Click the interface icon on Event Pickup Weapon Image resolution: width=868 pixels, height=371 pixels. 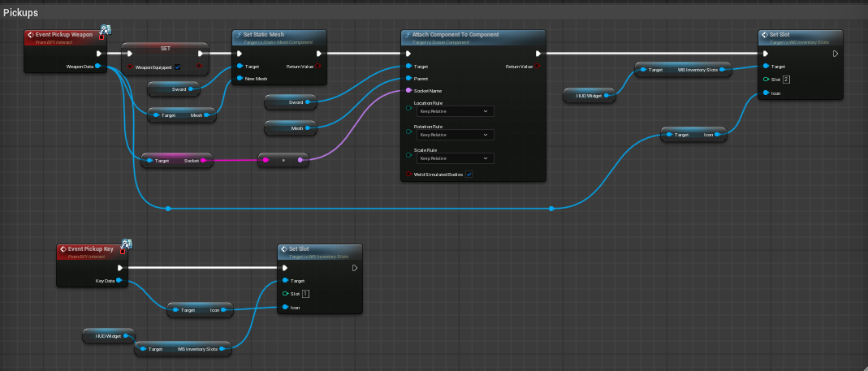(x=106, y=28)
